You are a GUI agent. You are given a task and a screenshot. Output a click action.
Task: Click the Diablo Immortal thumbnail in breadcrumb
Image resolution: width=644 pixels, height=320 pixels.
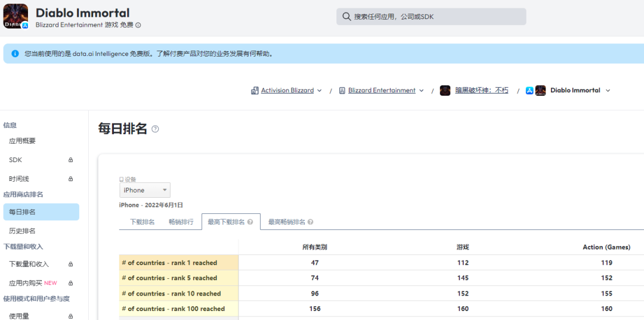pos(540,90)
